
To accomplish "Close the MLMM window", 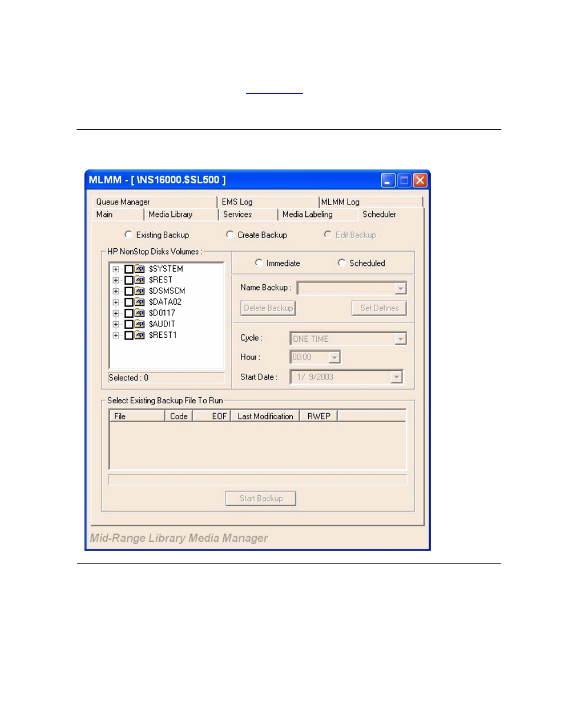I will click(419, 180).
